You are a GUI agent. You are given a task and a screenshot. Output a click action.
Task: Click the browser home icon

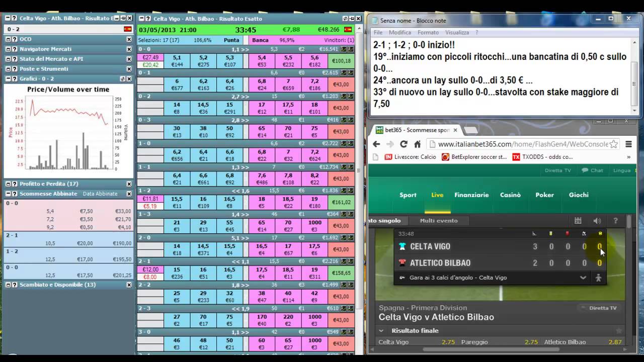coord(417,144)
